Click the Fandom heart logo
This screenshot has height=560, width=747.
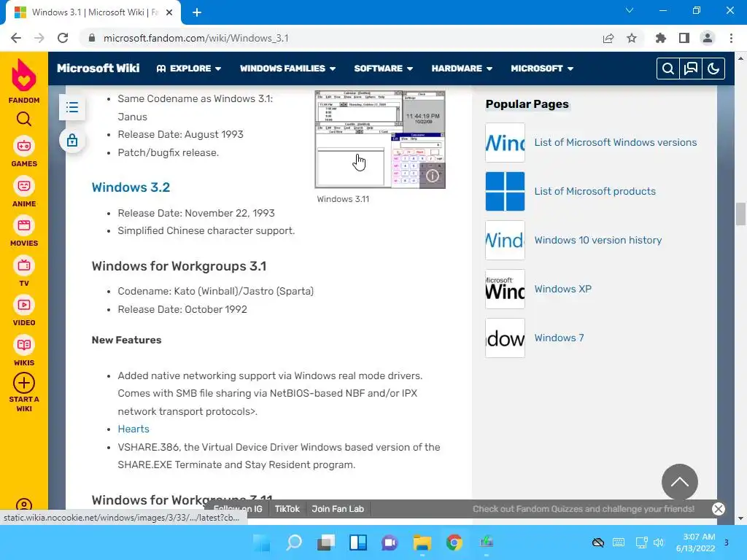pyautogui.click(x=24, y=75)
